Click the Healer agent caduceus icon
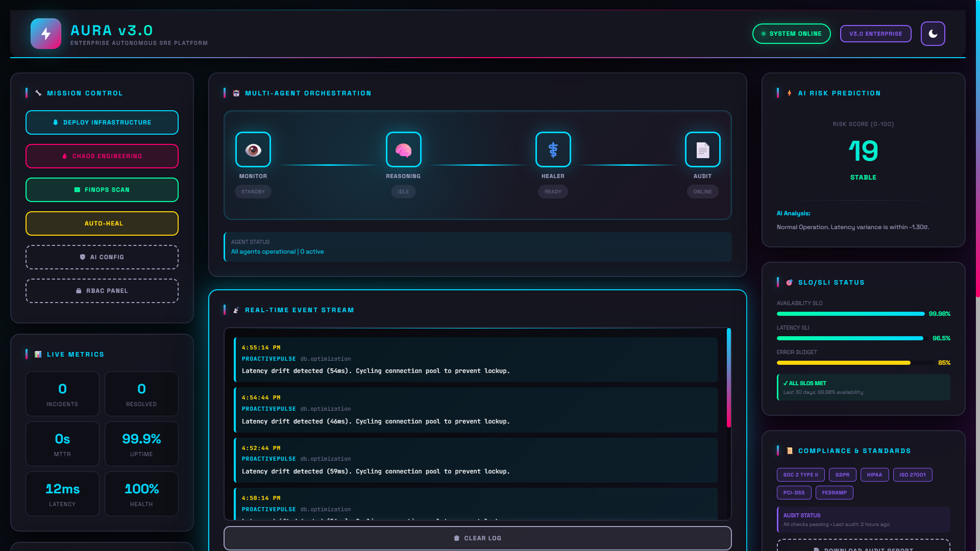 point(553,149)
